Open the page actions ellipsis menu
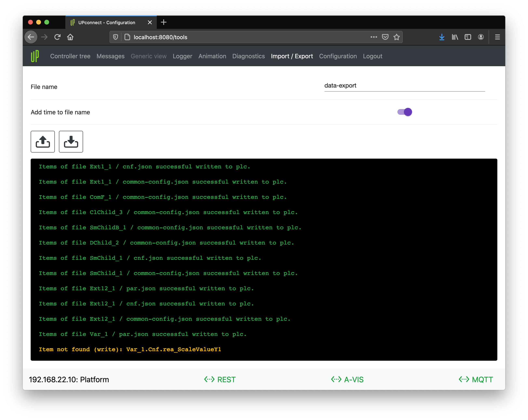The width and height of the screenshot is (528, 420). click(x=373, y=37)
